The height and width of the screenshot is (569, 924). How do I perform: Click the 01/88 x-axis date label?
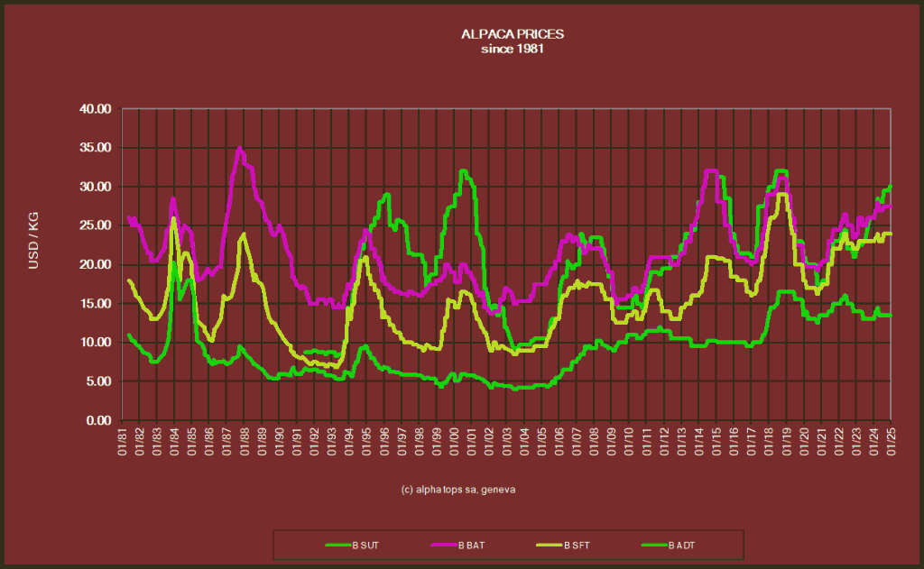click(245, 442)
